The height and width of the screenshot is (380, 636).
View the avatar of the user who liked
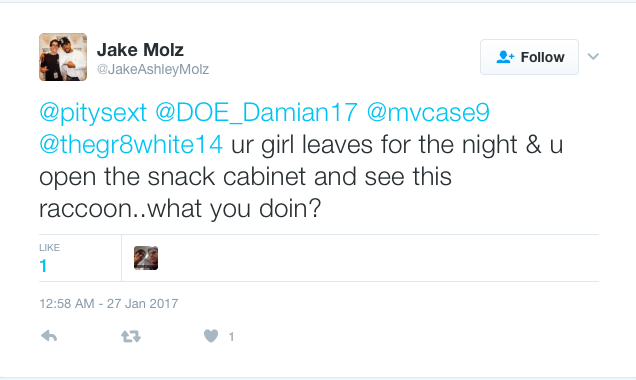[x=146, y=258]
